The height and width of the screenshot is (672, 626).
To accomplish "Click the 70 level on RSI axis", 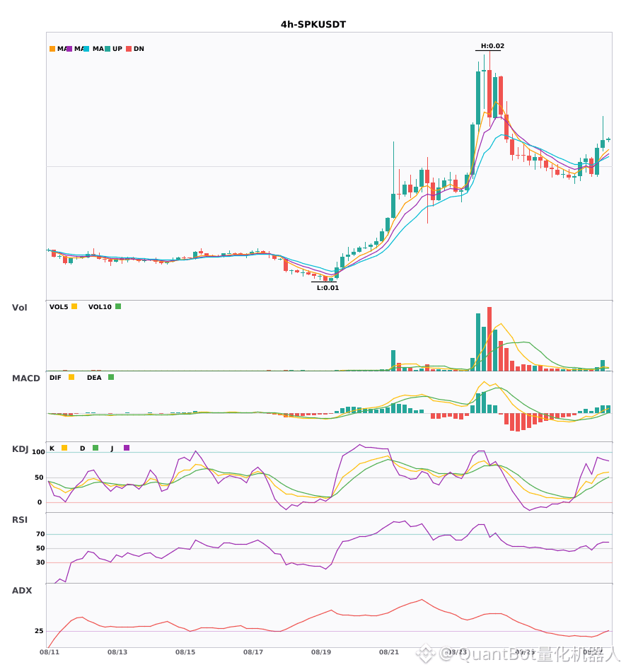I will tap(40, 534).
